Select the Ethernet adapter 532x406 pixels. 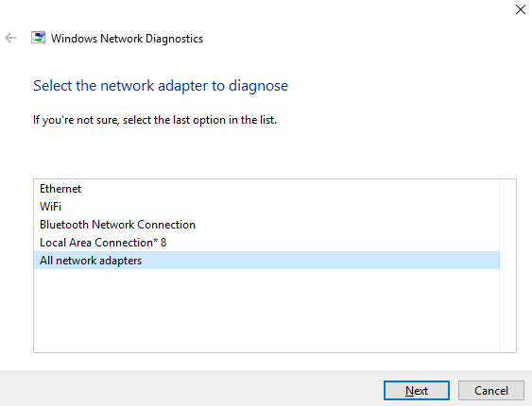(266, 189)
